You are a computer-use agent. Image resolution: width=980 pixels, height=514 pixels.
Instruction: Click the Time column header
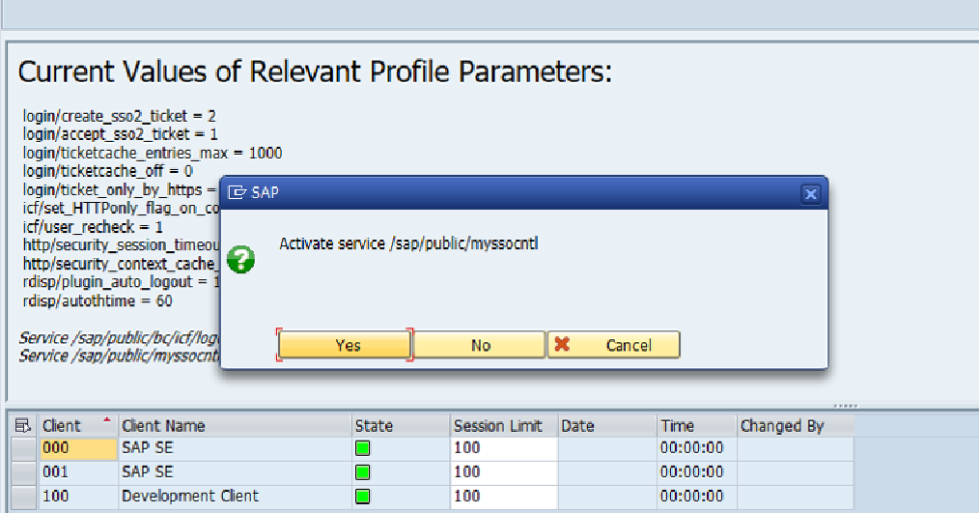pyautogui.click(x=697, y=426)
